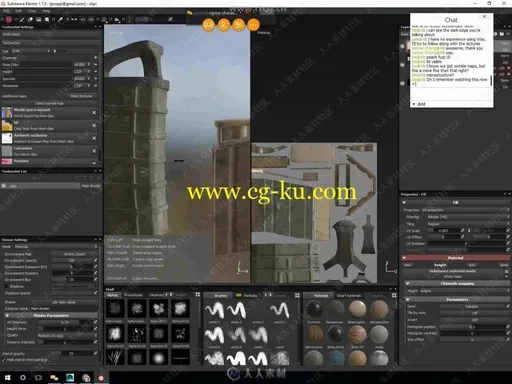Image resolution: width=512 pixels, height=384 pixels.
Task: Adjust the Environment Blur slider
Action: (x=72, y=280)
